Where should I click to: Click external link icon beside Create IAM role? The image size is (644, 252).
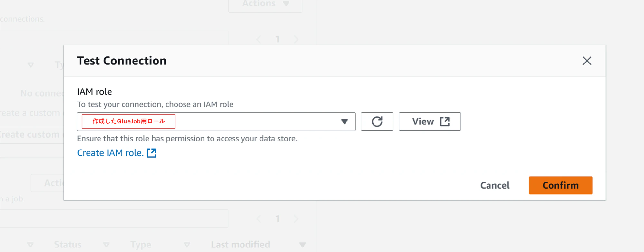[x=151, y=153]
